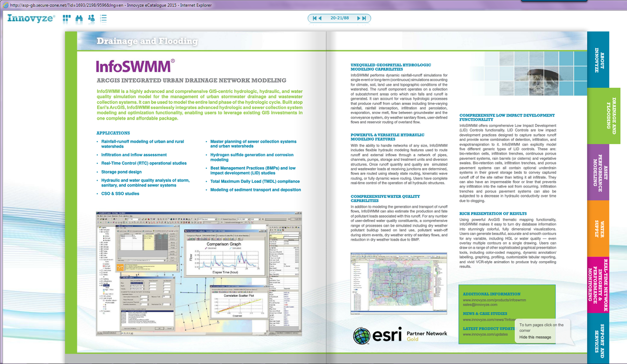Open www.innovyze.com/products/infoswmm link
The width and height of the screenshot is (627, 364).
tap(494, 300)
